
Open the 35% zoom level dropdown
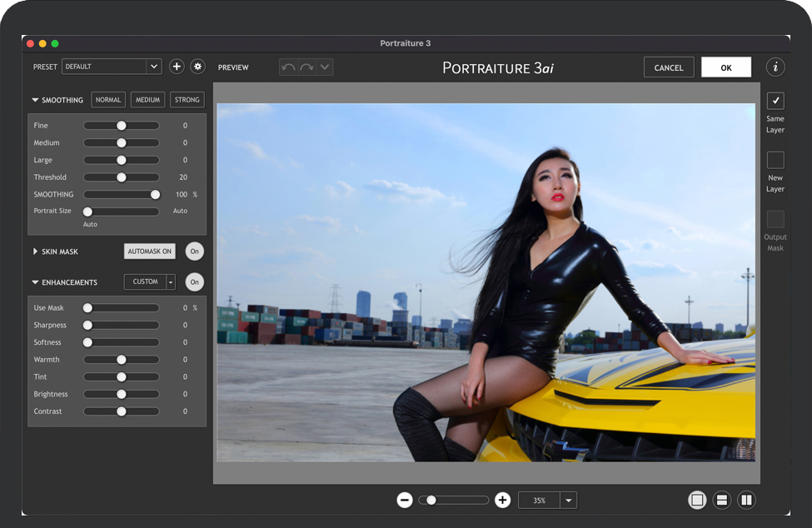(x=569, y=501)
